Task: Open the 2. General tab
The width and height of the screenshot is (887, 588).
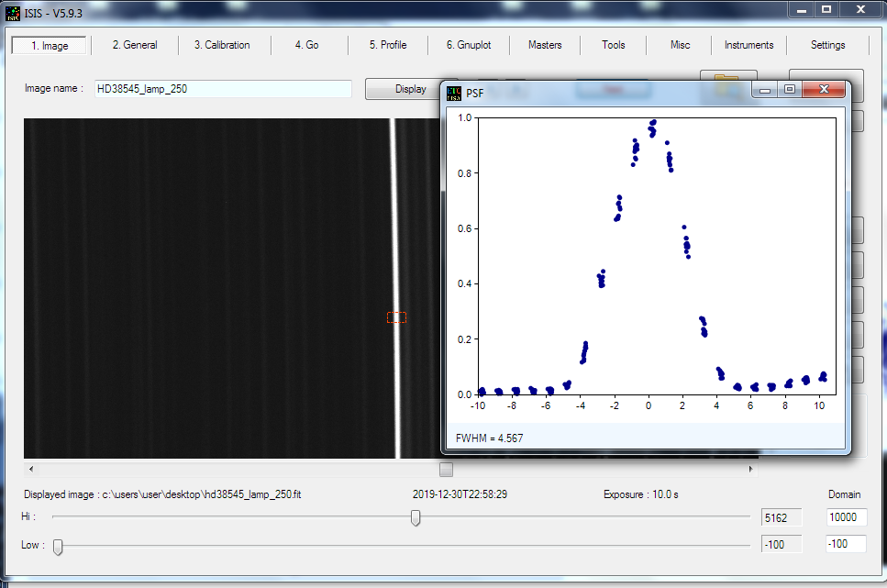Action: coord(135,45)
